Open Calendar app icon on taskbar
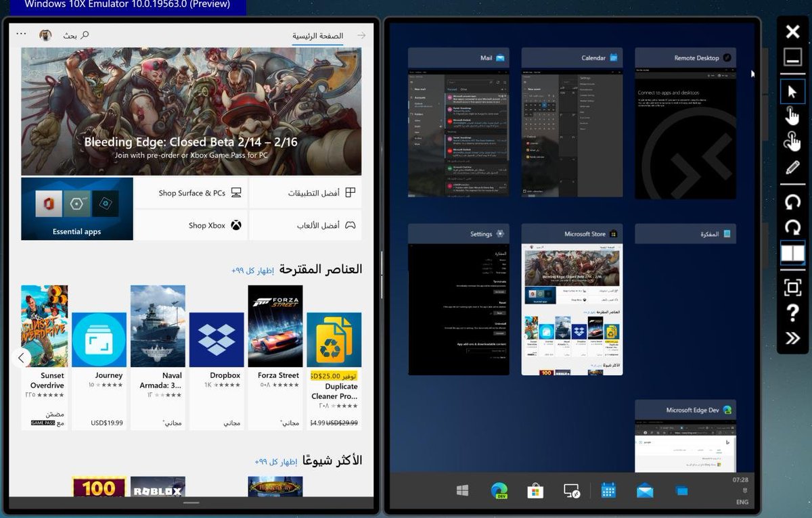 click(x=608, y=490)
